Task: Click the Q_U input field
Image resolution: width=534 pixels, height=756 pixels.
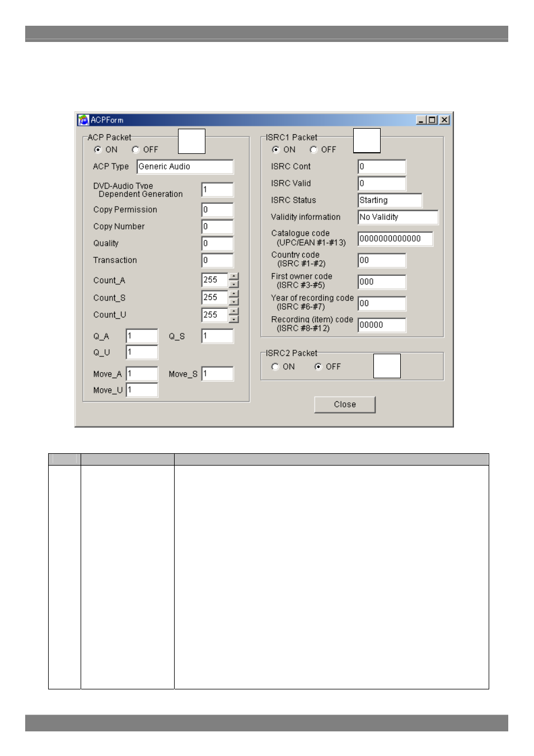Action: point(142,352)
